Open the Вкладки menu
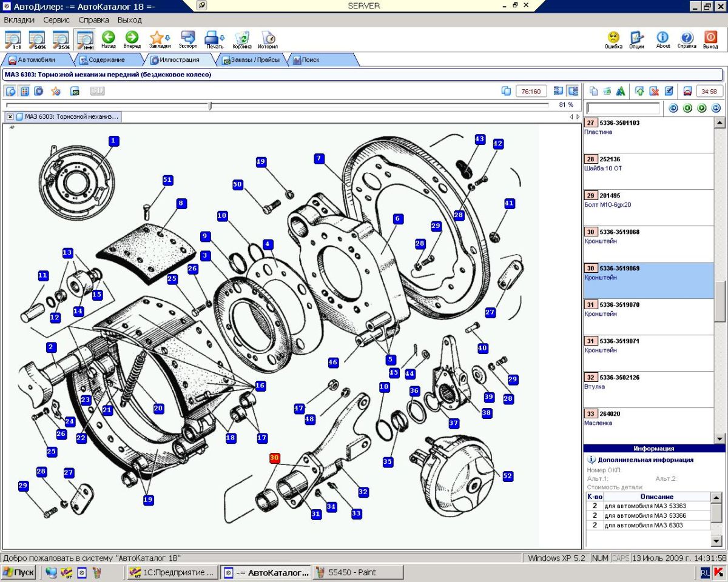The width and height of the screenshot is (728, 582). click(x=19, y=20)
